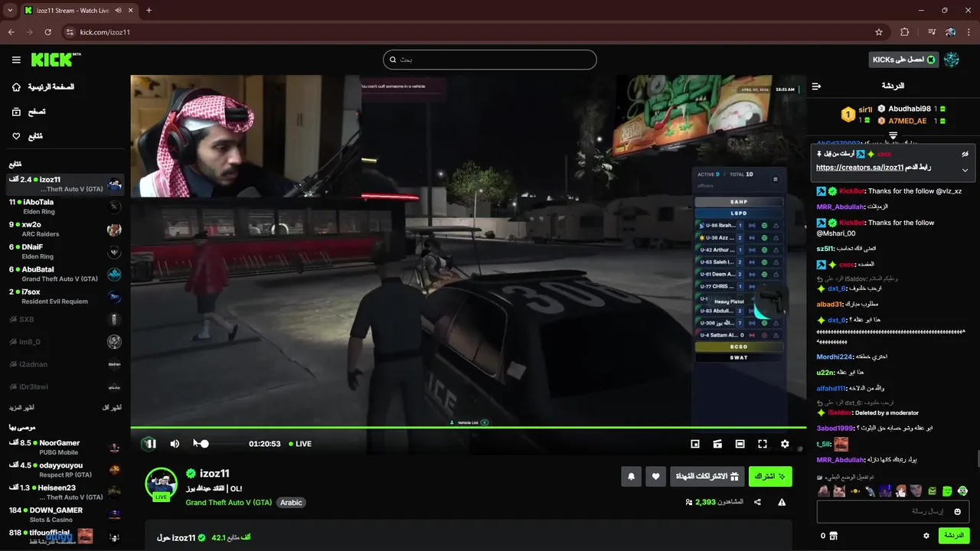The height and width of the screenshot is (551, 980).
Task: Adjust the volume slider knob
Action: [x=204, y=444]
